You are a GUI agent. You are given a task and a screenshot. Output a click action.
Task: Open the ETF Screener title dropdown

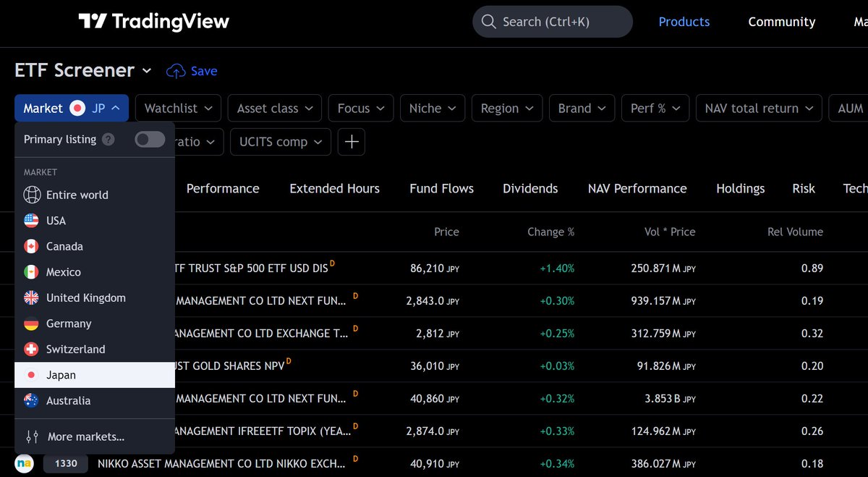pyautogui.click(x=147, y=71)
